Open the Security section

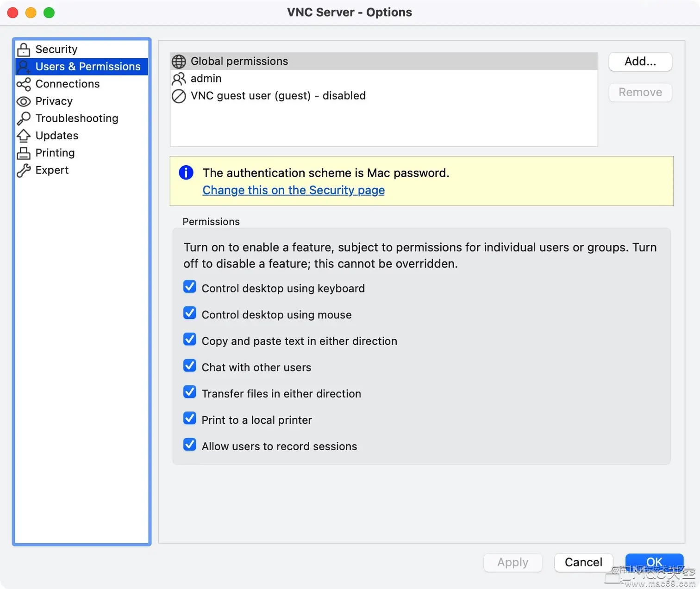[81, 49]
